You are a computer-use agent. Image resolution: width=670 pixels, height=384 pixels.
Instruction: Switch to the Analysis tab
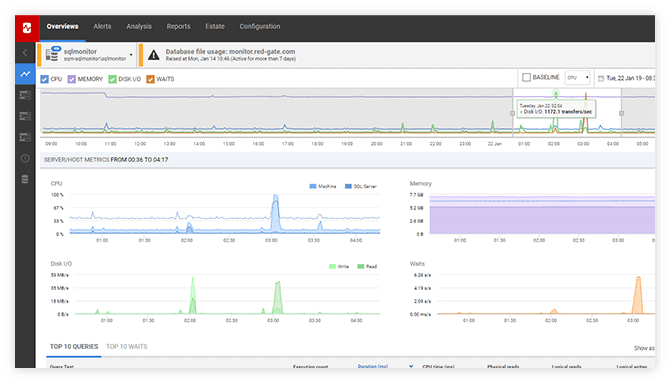[139, 26]
